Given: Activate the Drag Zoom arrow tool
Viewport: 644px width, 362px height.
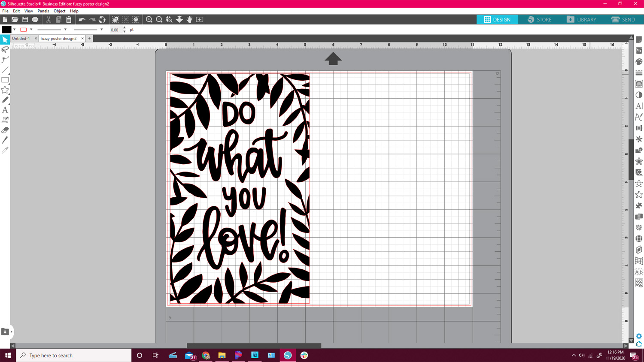Looking at the screenshot, I should [x=179, y=19].
